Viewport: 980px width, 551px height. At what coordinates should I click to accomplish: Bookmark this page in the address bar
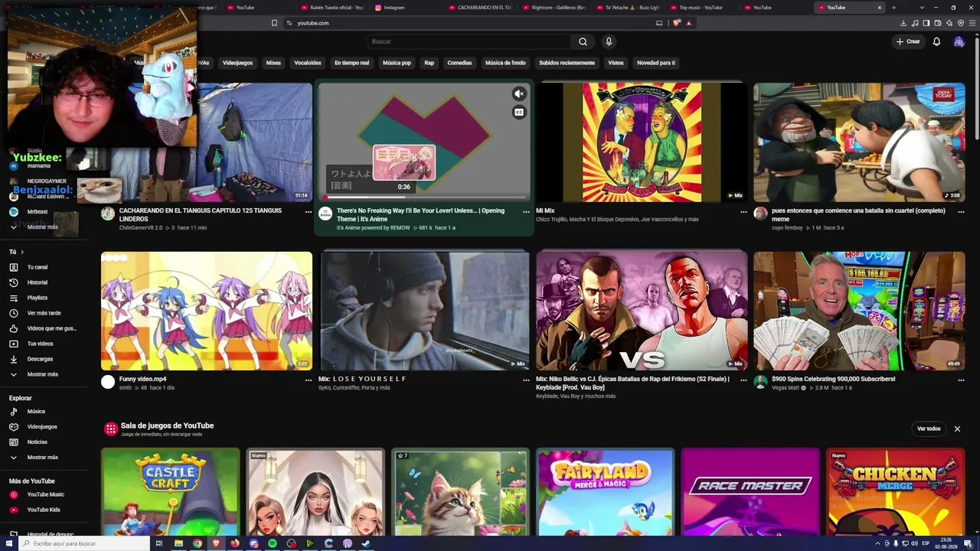pos(274,23)
